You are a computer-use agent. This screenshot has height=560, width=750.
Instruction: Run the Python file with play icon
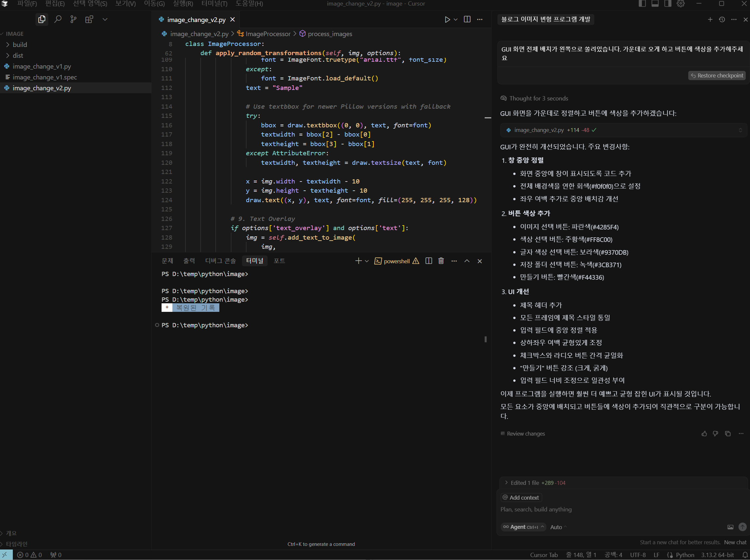click(447, 19)
